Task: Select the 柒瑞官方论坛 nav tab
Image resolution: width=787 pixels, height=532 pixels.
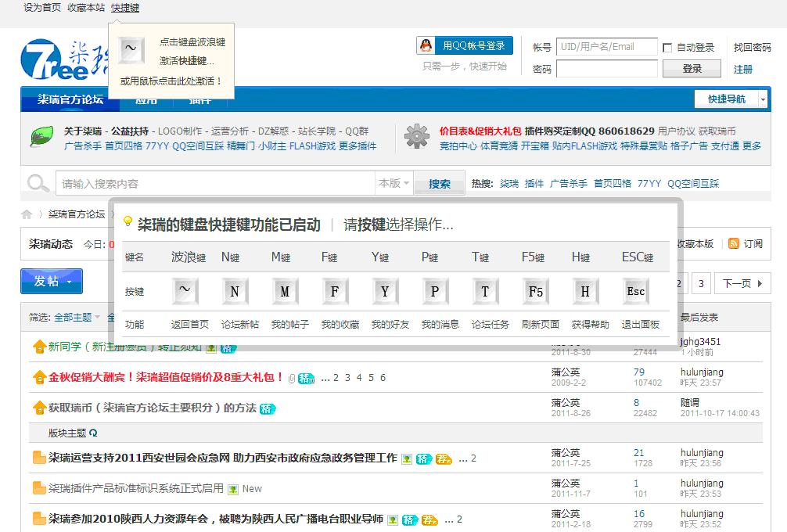Action: [70, 99]
